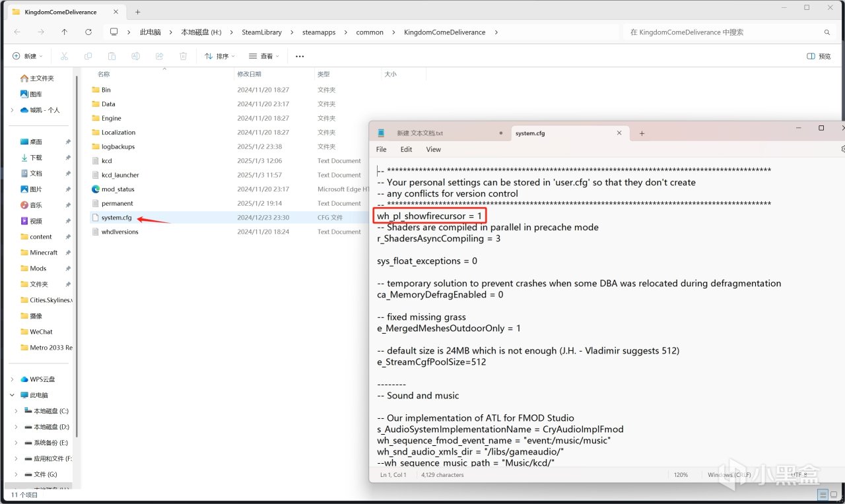Open the Notepad Edit menu

pyautogui.click(x=406, y=150)
